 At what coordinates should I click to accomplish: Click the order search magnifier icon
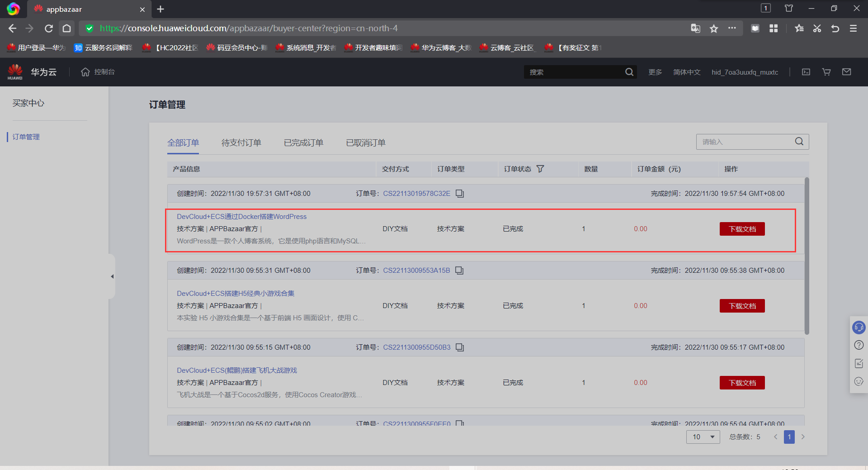coord(799,142)
